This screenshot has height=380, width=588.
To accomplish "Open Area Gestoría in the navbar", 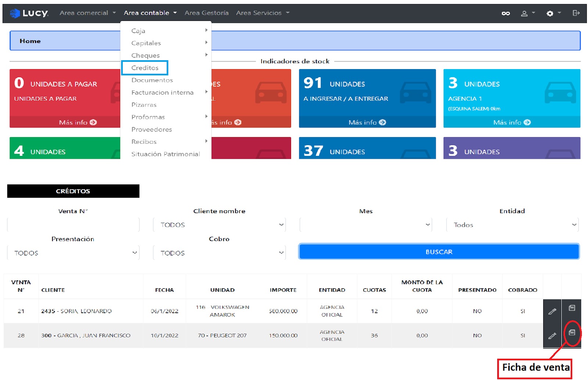I will (207, 13).
